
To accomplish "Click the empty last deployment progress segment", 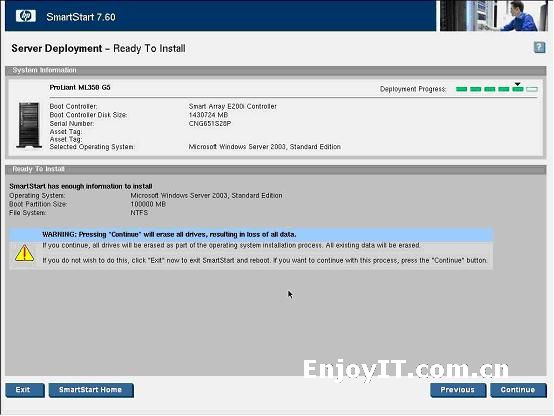I will 532,89.
